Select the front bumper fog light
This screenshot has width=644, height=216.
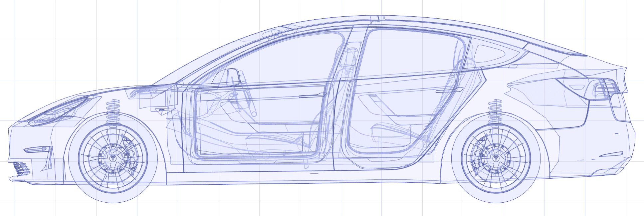pos(37,149)
